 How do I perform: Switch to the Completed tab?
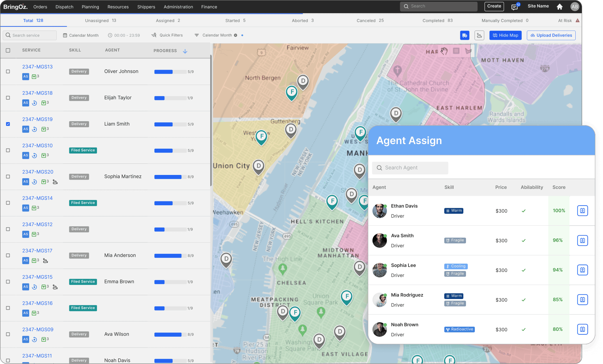pos(437,21)
